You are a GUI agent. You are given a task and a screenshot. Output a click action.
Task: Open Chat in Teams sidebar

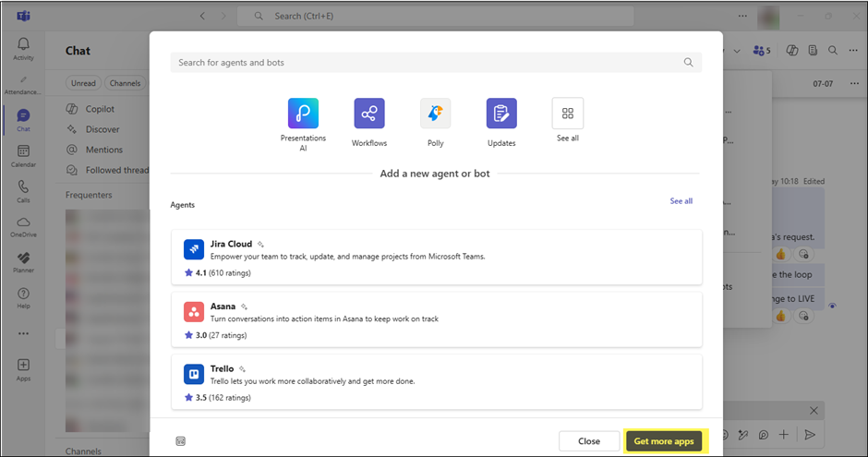[x=23, y=120]
